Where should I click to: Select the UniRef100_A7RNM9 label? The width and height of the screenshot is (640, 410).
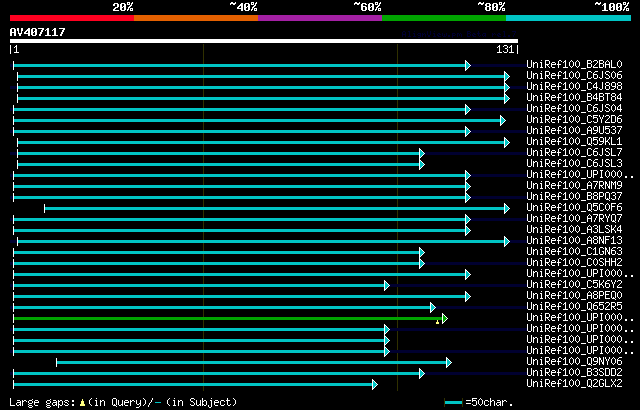(x=574, y=186)
